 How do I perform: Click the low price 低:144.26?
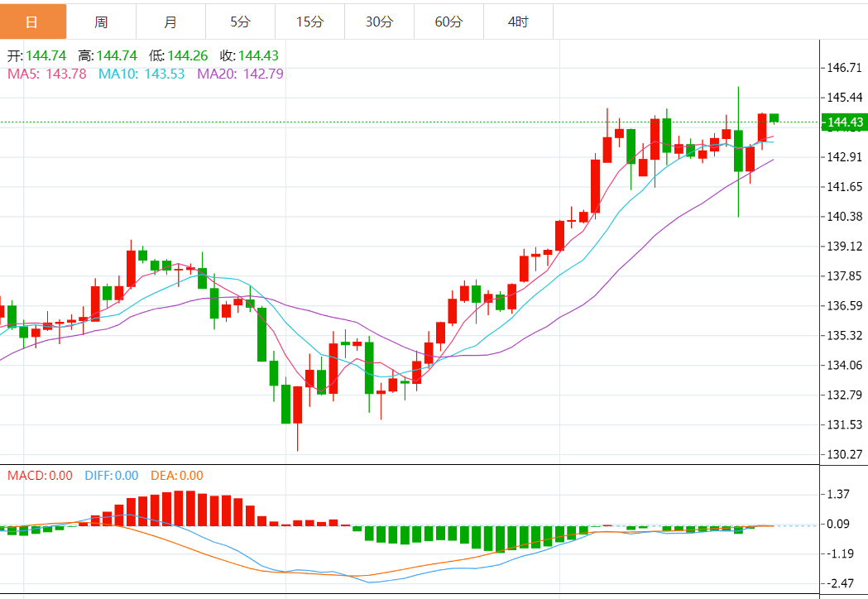178,56
